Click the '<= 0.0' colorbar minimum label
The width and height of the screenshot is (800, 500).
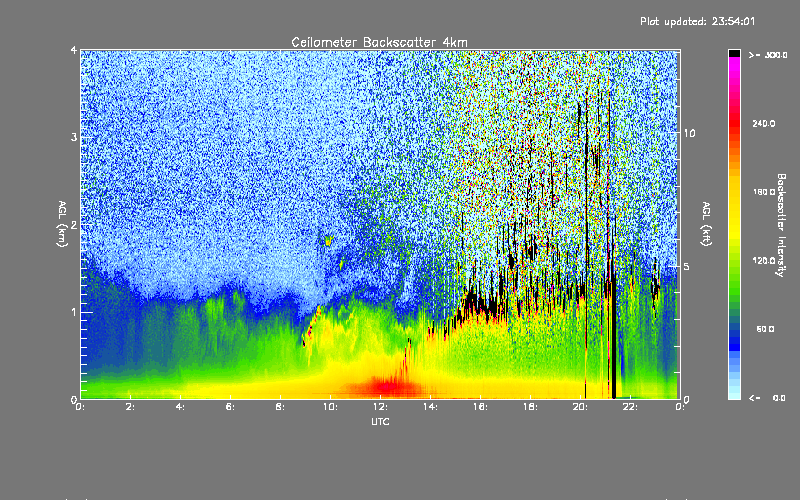point(767,397)
